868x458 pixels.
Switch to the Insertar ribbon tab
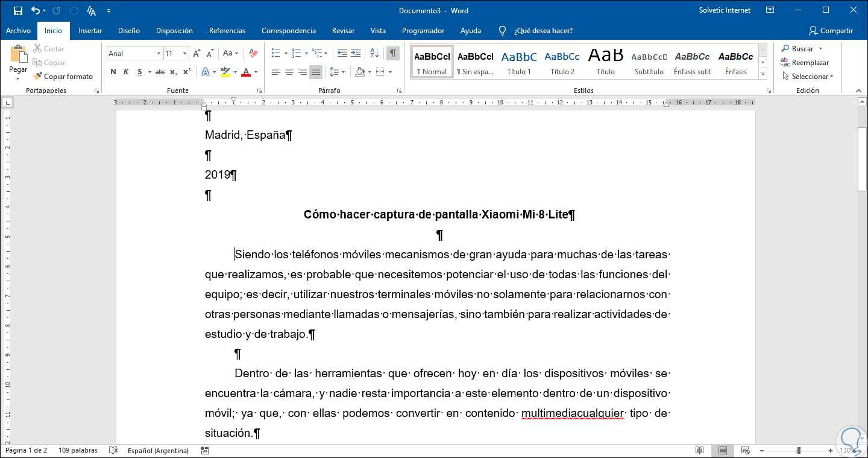90,31
